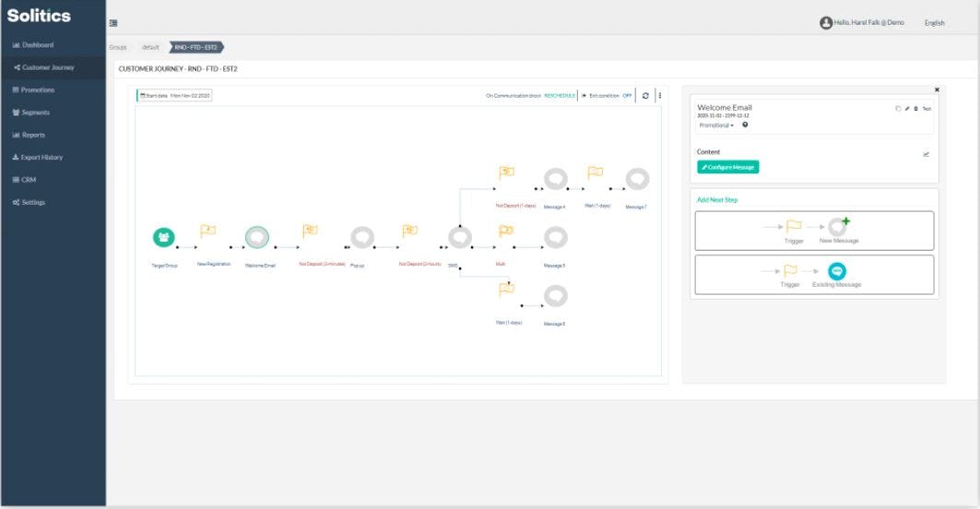Viewport: 980px width, 509px height.
Task: Select Not Deposit (2-hours) trigger flag
Action: 409,231
